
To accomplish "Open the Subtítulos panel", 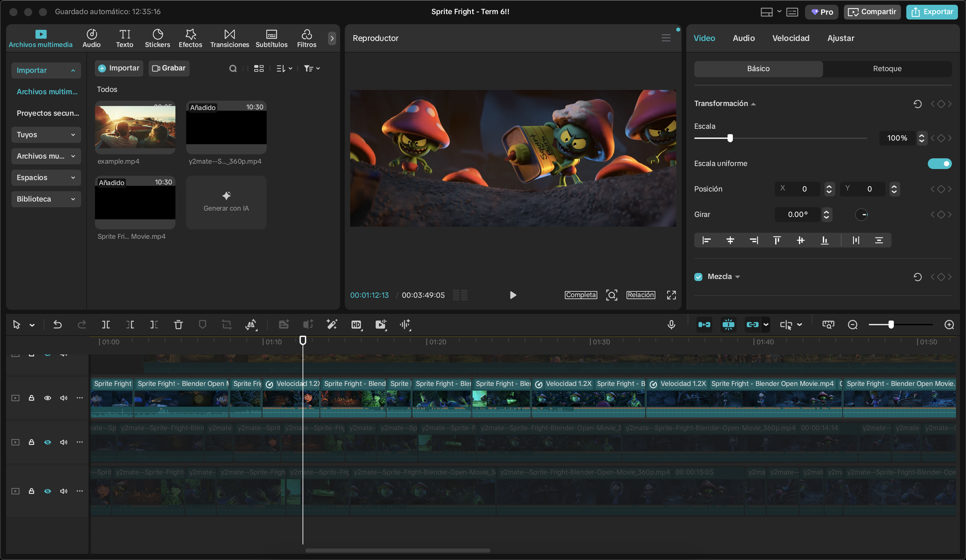I will 271,38.
